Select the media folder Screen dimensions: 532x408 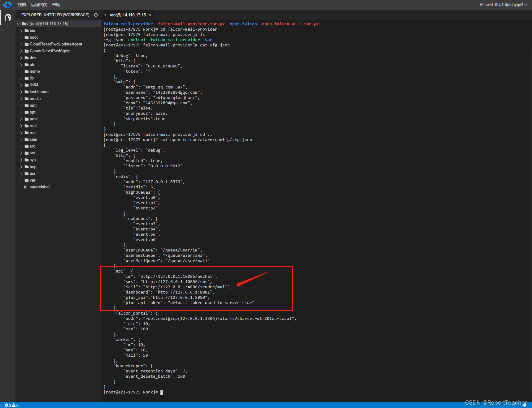(x=59, y=99)
